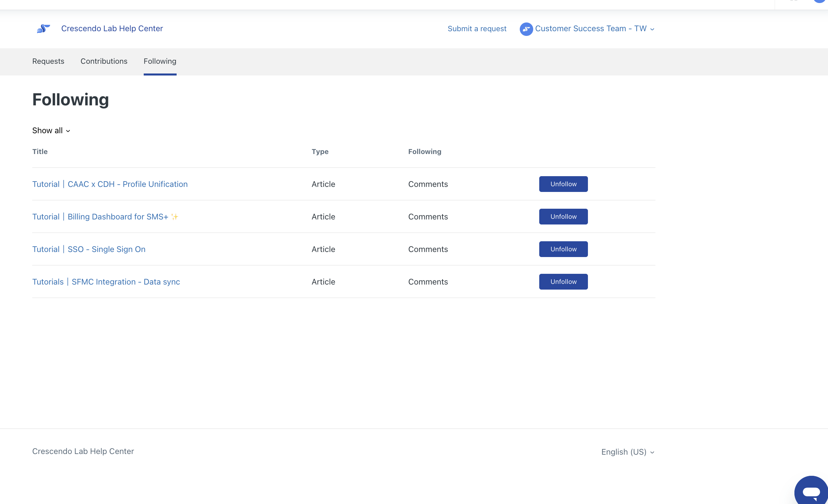Unfollow the CAAC x CDH Profile Unification article

563,184
